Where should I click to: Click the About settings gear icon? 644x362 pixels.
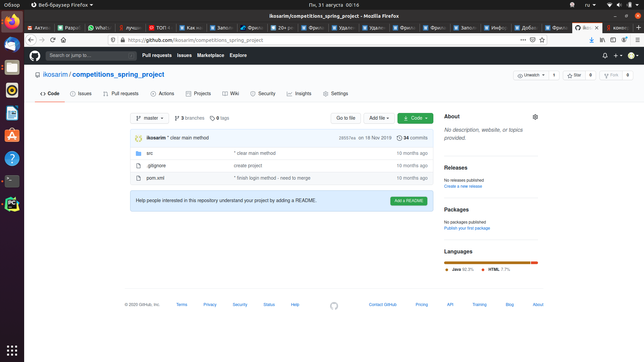pyautogui.click(x=535, y=117)
